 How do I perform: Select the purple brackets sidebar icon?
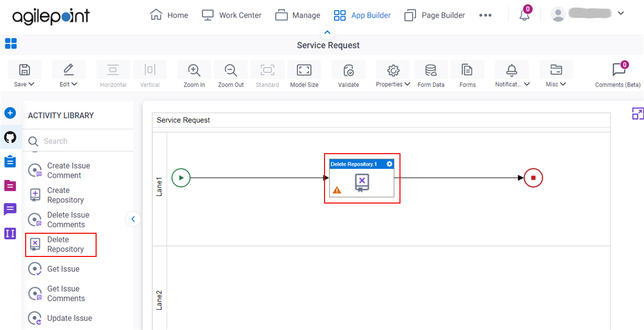coord(10,233)
